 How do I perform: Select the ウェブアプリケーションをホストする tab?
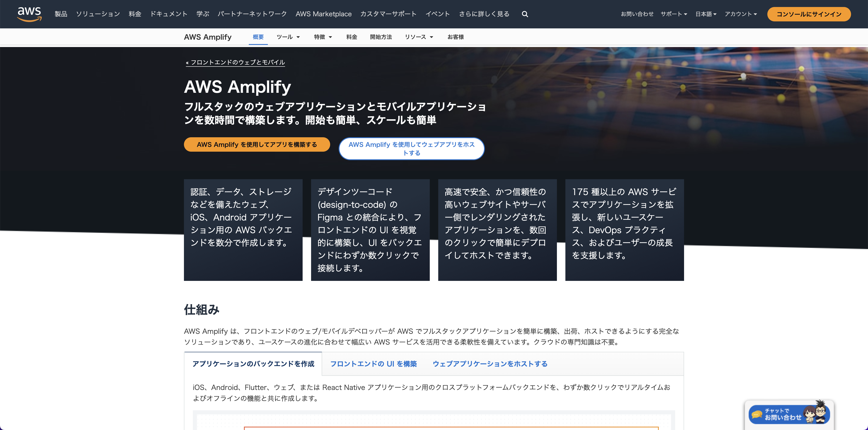click(490, 364)
